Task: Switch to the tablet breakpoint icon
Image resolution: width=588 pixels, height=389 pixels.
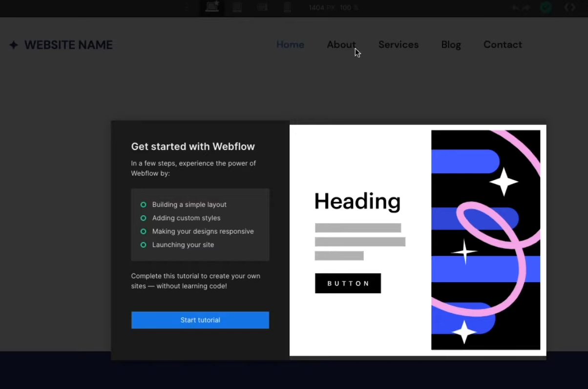Action: (x=237, y=7)
